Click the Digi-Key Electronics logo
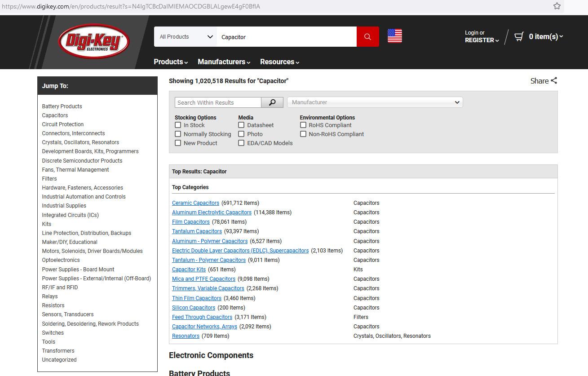 94,41
